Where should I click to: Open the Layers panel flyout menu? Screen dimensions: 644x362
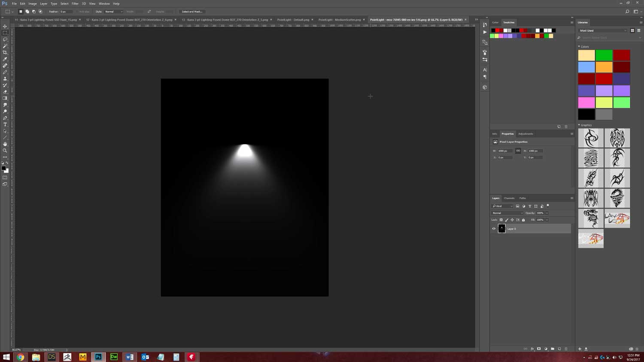[572, 198]
